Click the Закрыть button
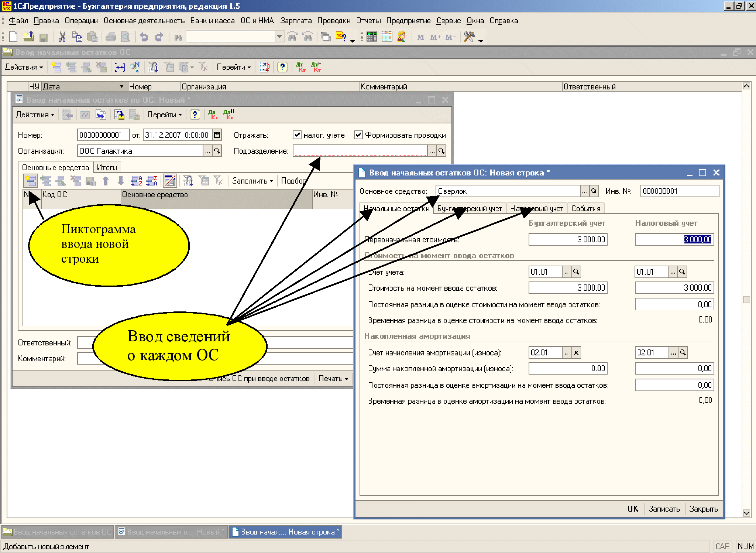The height and width of the screenshot is (553, 756). pyautogui.click(x=704, y=509)
